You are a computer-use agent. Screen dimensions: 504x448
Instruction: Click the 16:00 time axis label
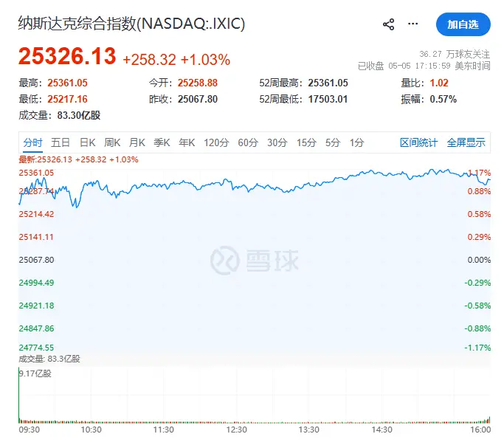[x=480, y=430]
